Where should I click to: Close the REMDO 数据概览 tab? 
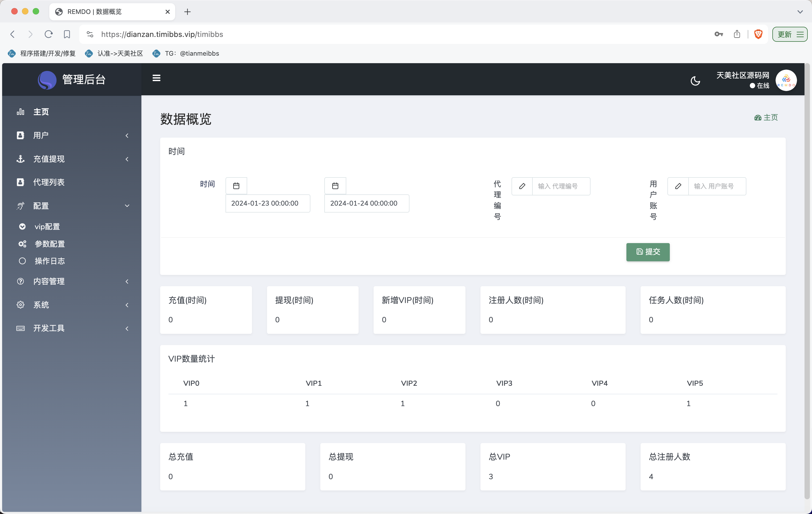coord(168,12)
